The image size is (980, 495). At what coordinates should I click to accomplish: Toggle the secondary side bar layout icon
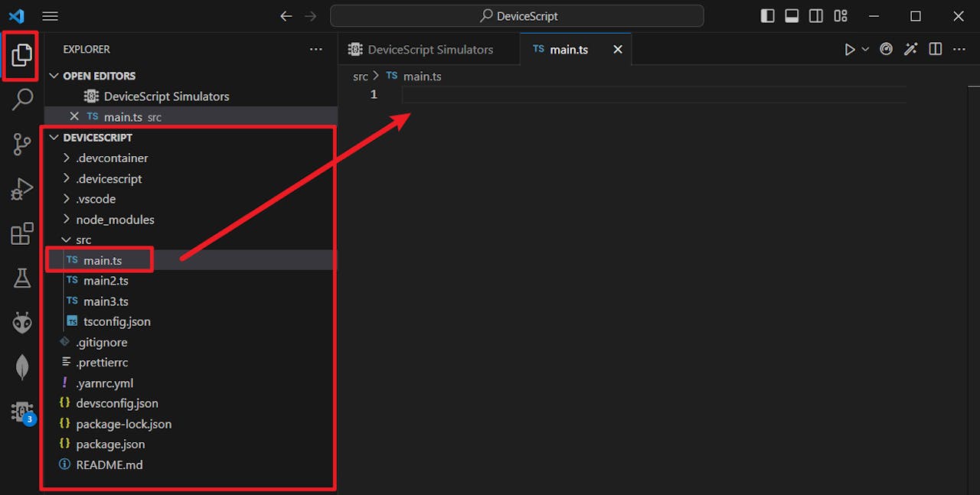pyautogui.click(x=816, y=16)
